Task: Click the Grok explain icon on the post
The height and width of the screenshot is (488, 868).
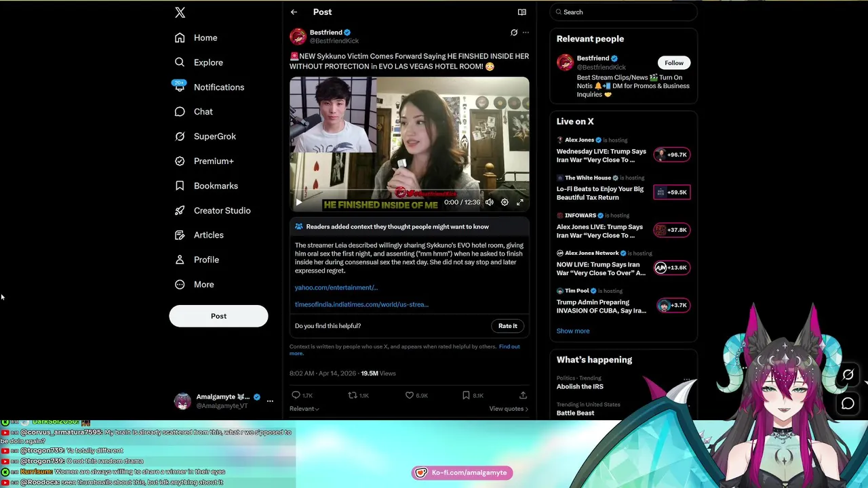Action: coord(514,33)
